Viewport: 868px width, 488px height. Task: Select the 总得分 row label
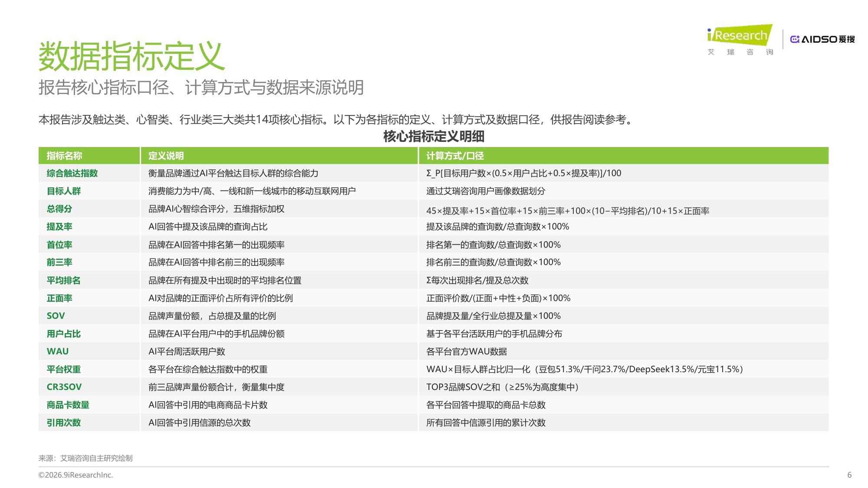coord(59,209)
